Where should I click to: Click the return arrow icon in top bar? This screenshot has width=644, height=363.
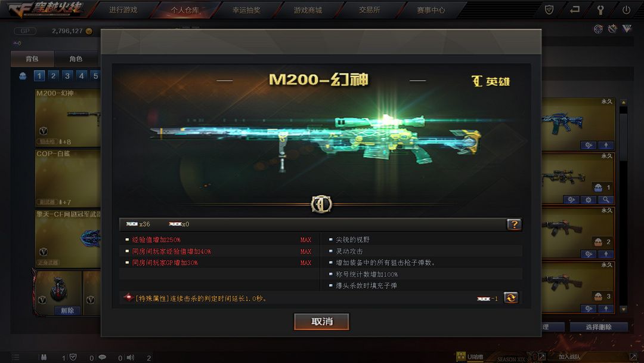[x=575, y=10]
